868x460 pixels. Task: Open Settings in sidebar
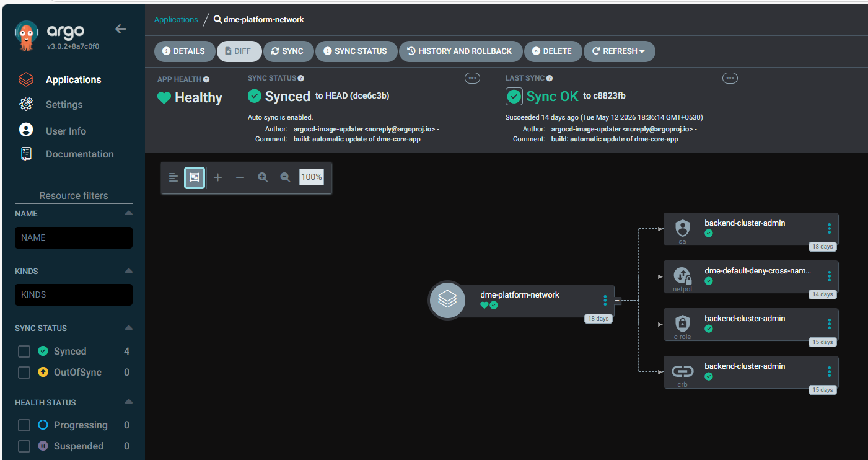(x=64, y=105)
